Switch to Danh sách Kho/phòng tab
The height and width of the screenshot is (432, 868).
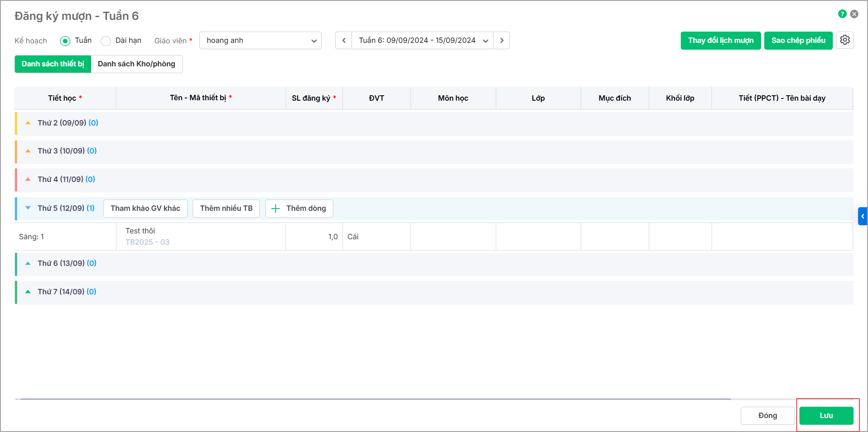click(136, 64)
